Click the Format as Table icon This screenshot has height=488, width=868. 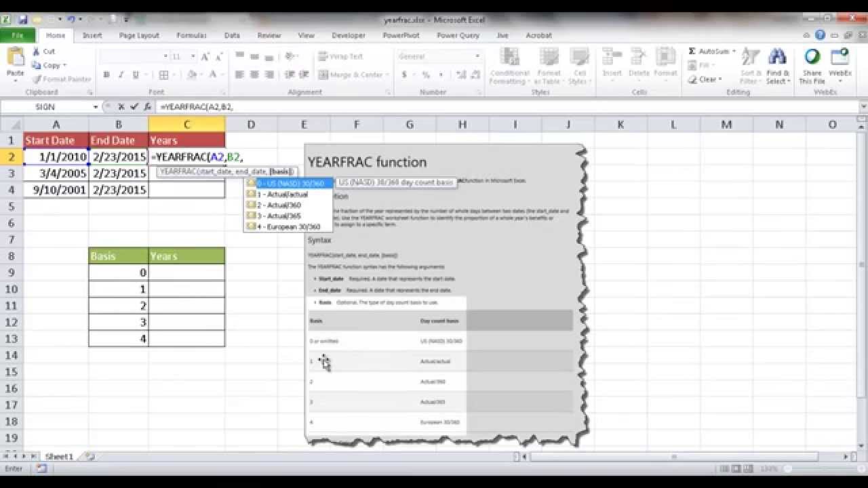549,57
